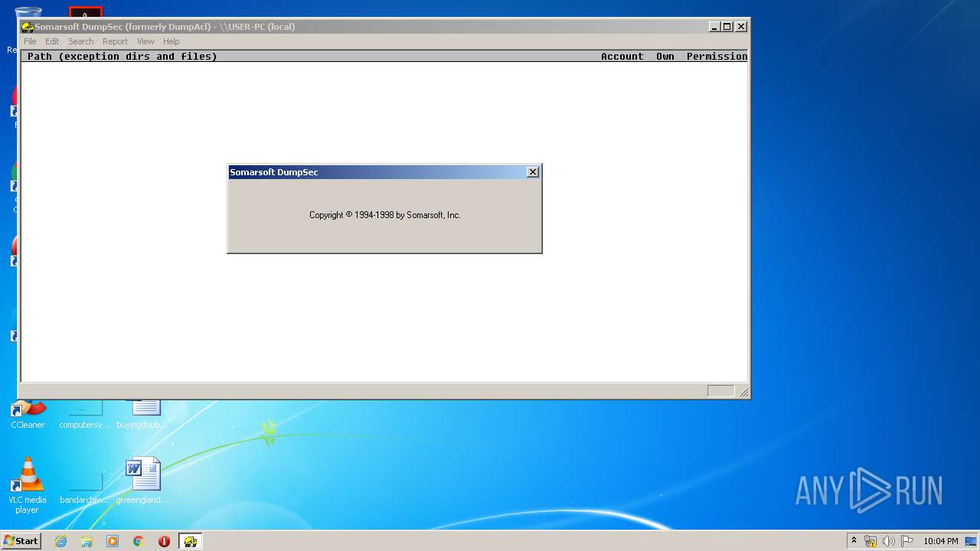Image resolution: width=980 pixels, height=551 pixels.
Task: Click the DumpSec app icon in title bar
Action: [28, 27]
